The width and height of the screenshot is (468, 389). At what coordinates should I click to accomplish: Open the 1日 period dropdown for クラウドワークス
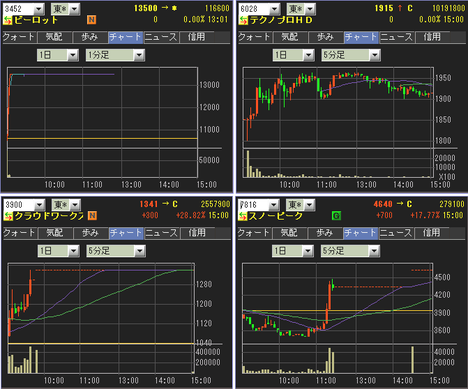(x=74, y=251)
